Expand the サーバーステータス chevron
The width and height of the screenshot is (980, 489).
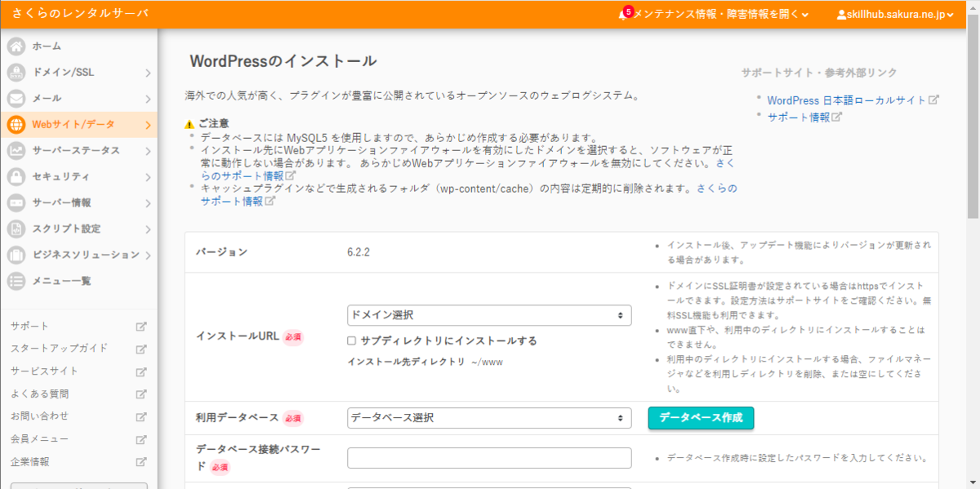148,151
